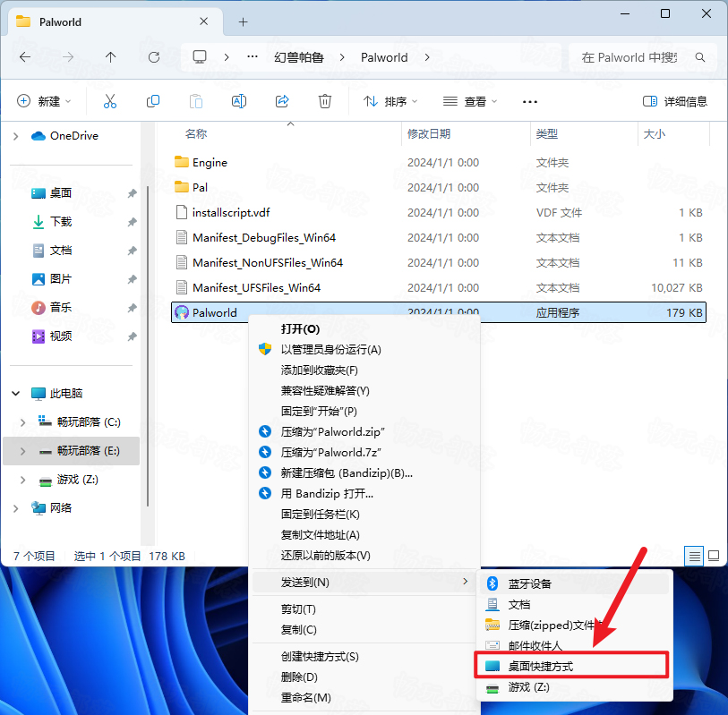Open Downloads in quick access sidebar
Viewport: 728px width, 715px height.
(x=60, y=222)
